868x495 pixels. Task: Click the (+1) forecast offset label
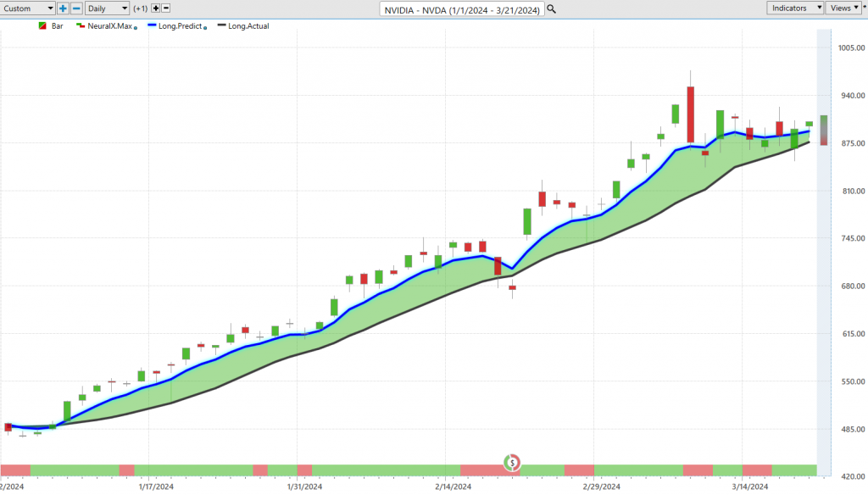[141, 8]
